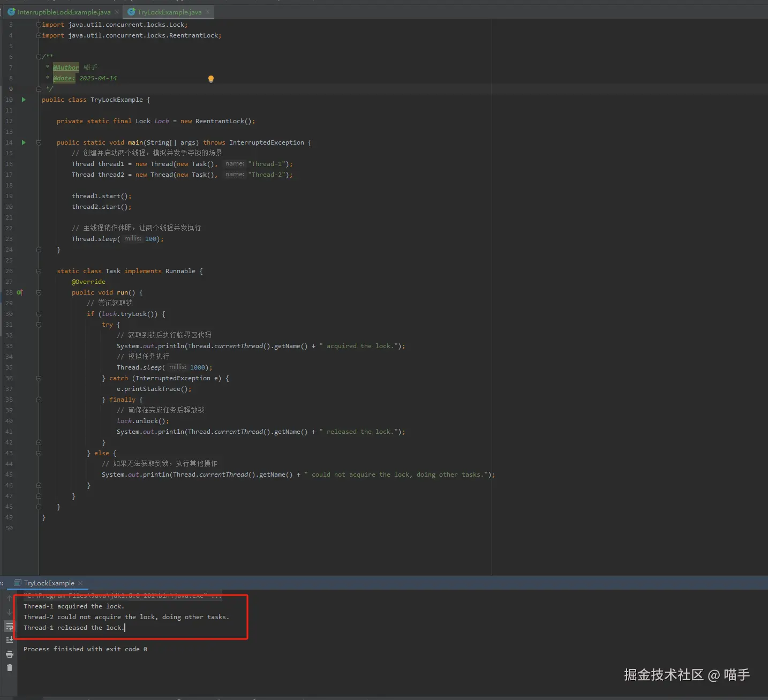
Task: Print the console output
Action: (x=9, y=654)
